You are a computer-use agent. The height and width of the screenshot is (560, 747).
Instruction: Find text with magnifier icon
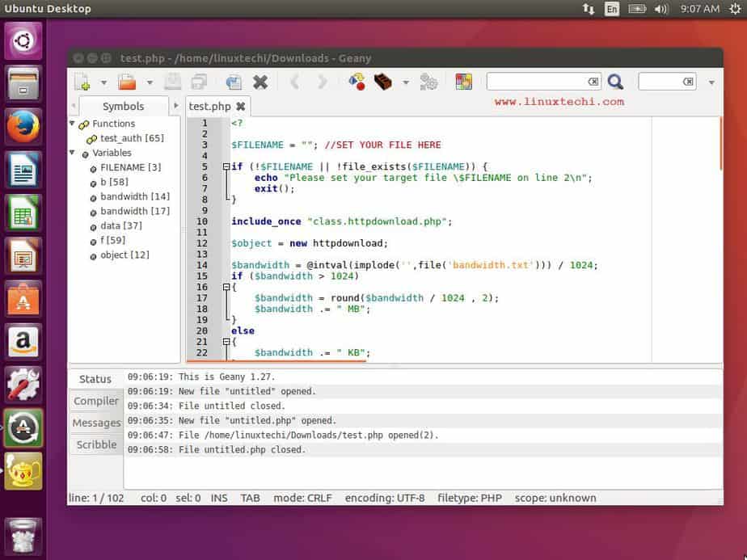[615, 82]
